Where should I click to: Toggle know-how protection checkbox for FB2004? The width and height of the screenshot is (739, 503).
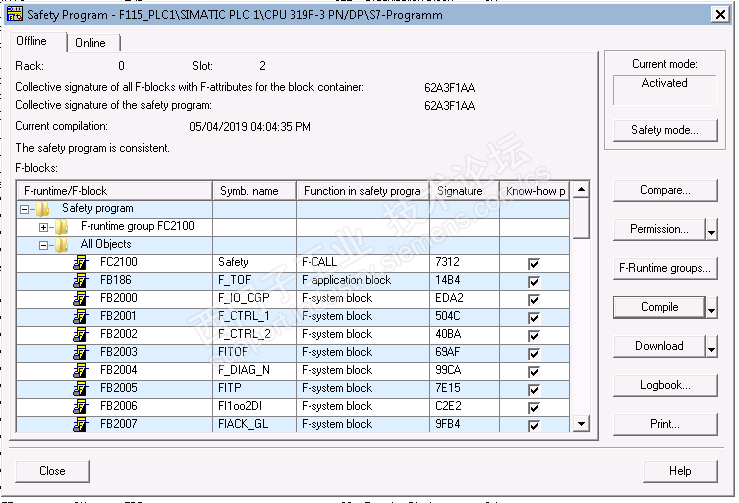534,371
